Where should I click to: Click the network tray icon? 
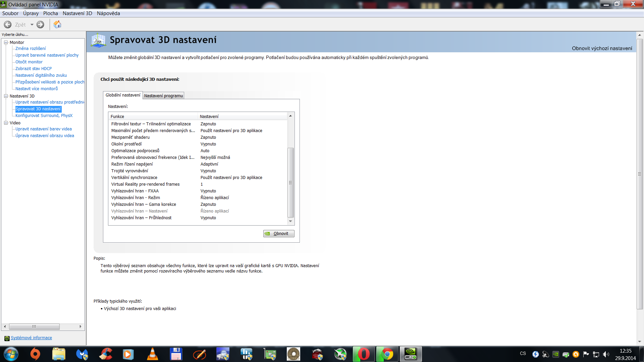[x=596, y=354]
